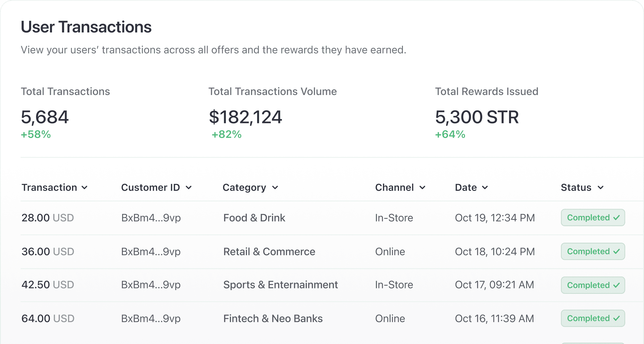Select the Retail & Commerce row category
The width and height of the screenshot is (644, 344).
[269, 252]
